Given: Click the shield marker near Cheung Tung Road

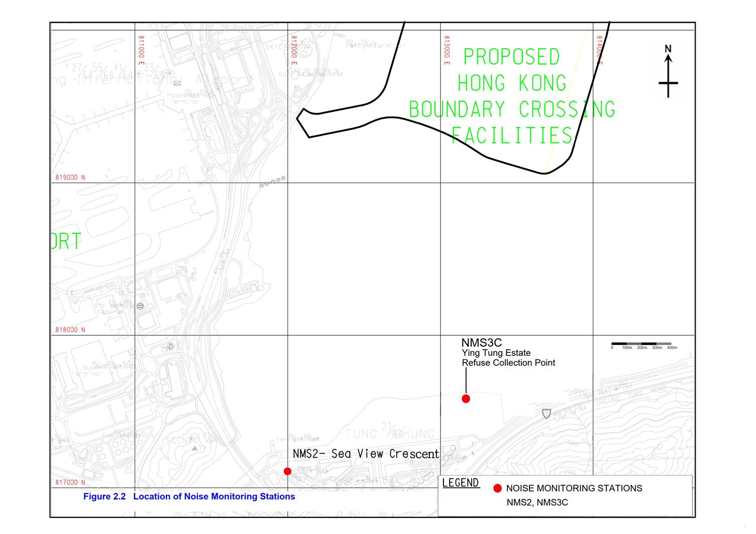Looking at the screenshot, I should coord(547,414).
